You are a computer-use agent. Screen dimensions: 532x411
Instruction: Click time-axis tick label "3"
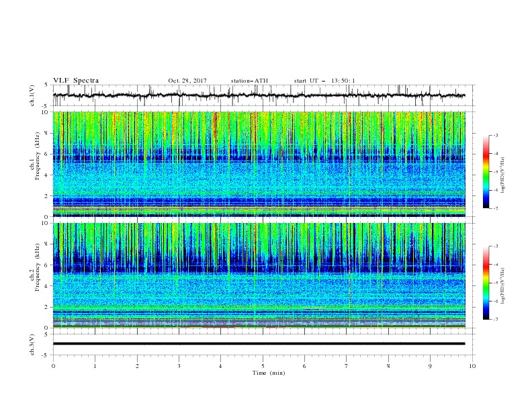tap(179, 366)
